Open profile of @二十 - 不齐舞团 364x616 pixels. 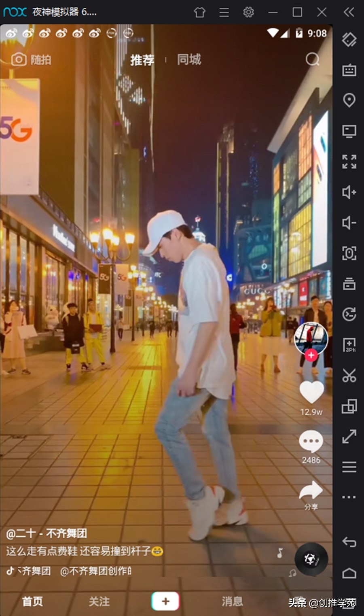coord(47,533)
